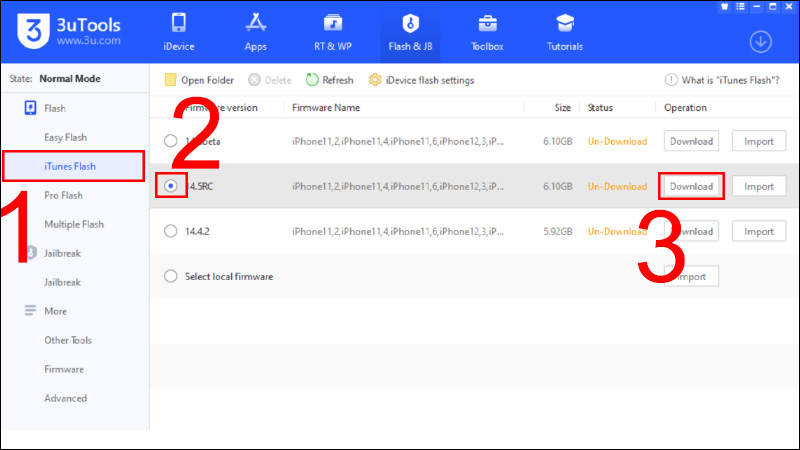Choose the Select local firmware radio
800x450 pixels.
(170, 276)
